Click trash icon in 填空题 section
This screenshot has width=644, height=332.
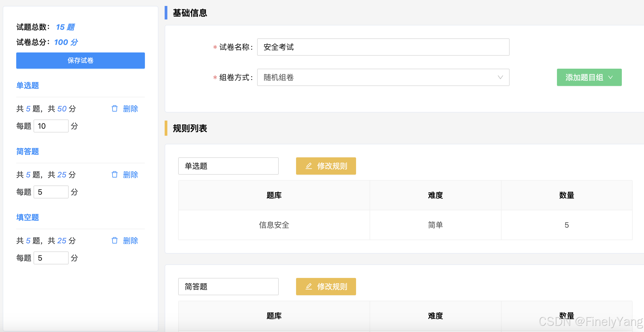(115, 241)
